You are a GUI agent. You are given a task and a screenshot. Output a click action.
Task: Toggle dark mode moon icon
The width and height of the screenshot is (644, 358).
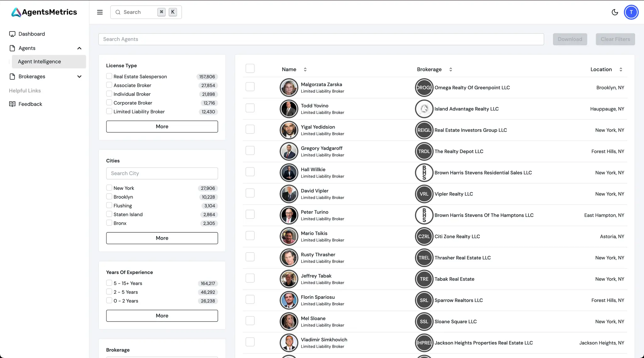[615, 12]
